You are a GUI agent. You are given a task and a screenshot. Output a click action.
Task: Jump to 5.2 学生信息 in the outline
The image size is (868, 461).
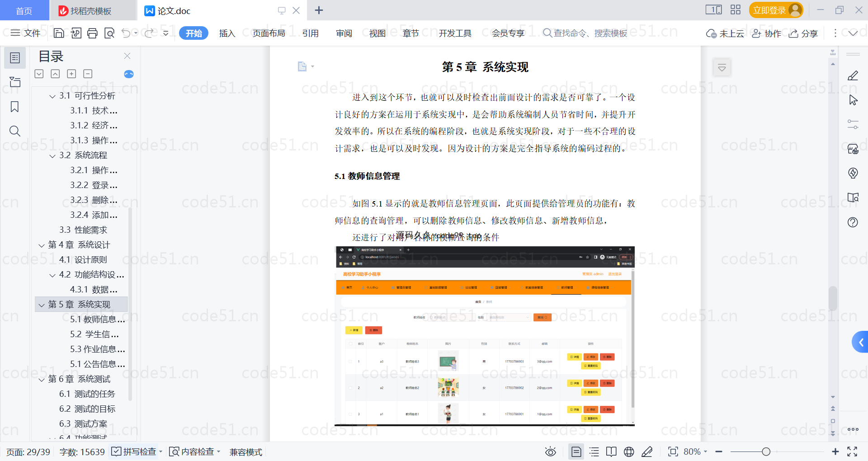click(94, 334)
